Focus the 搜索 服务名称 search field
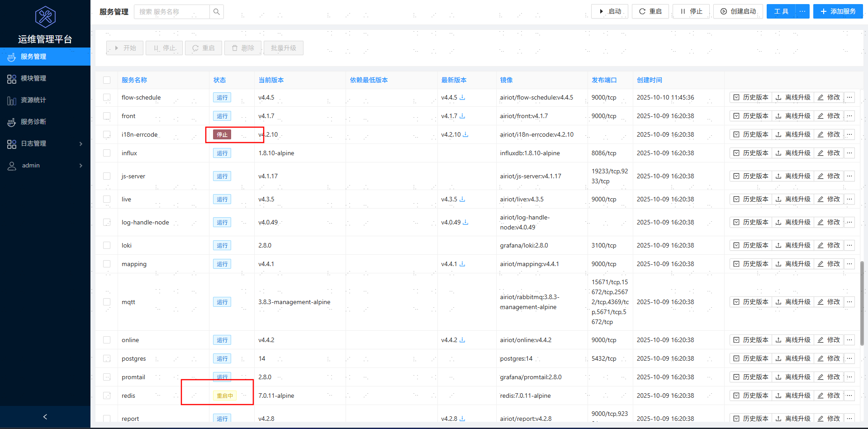Viewport: 868px width, 429px height. [x=172, y=12]
